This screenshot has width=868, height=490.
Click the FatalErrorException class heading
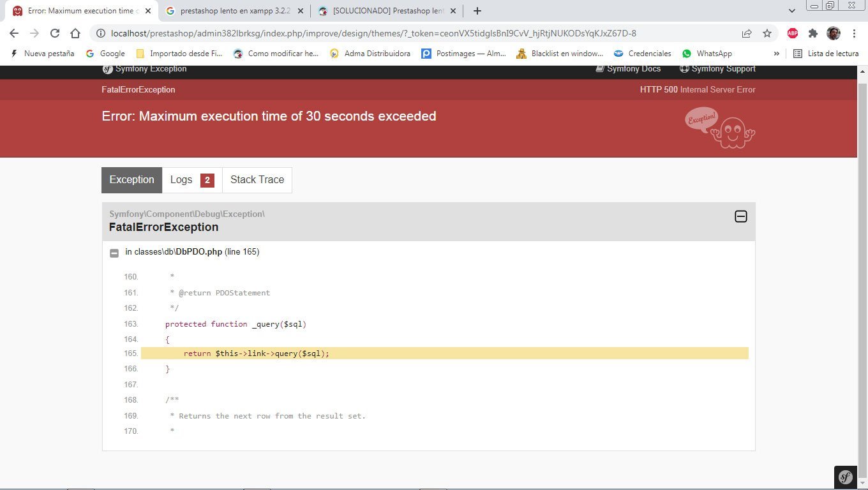click(163, 227)
